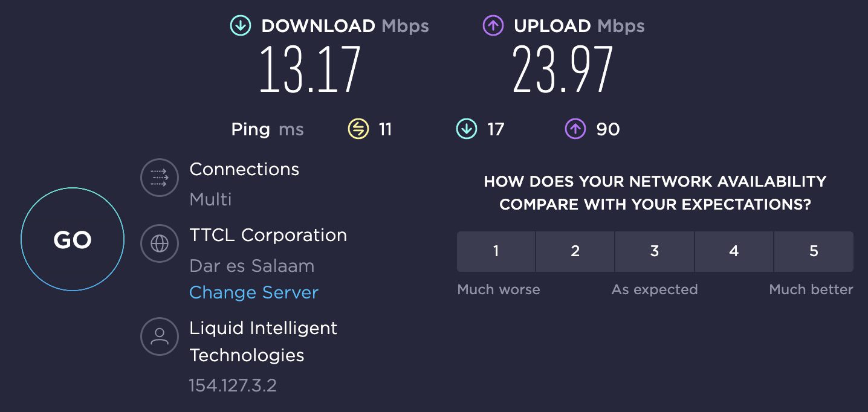The height and width of the screenshot is (412, 868).
Task: Click the purple upload latency icon beside 90
Action: [x=575, y=129]
